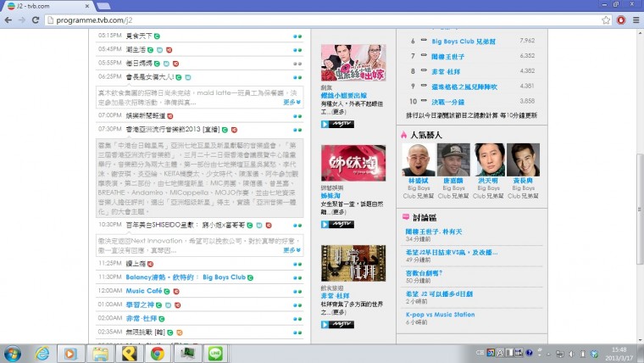Bookmark this page with the star icon
Image resolution: width=644 pixels, height=363 pixels.
[x=606, y=20]
